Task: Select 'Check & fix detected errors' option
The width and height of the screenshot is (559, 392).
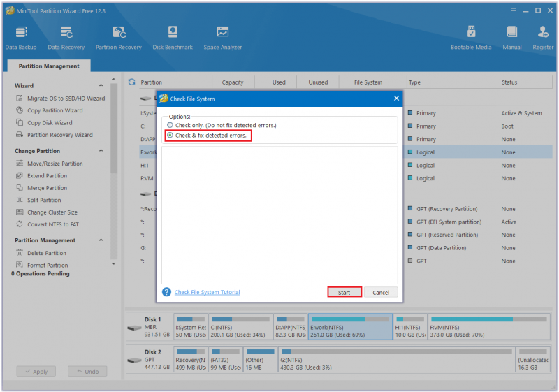Action: tap(170, 135)
